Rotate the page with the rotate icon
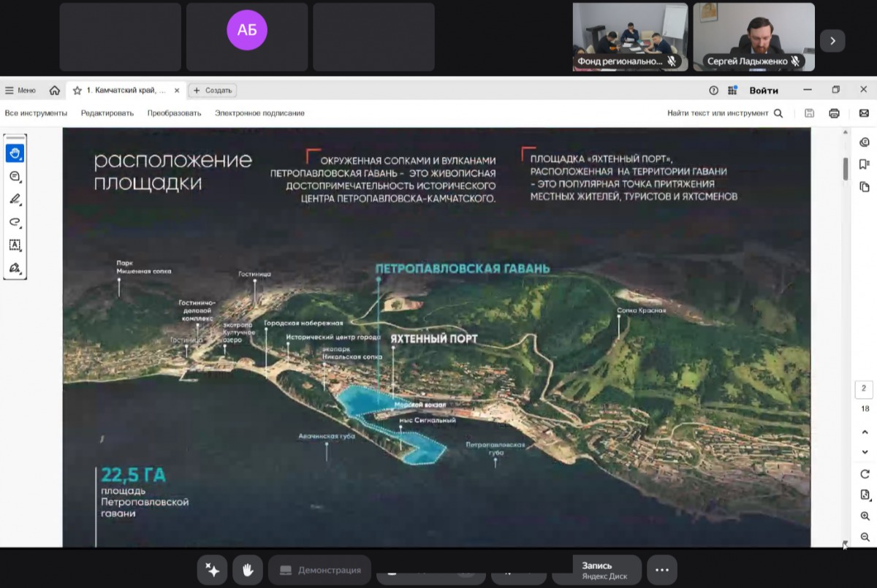 [x=865, y=474]
